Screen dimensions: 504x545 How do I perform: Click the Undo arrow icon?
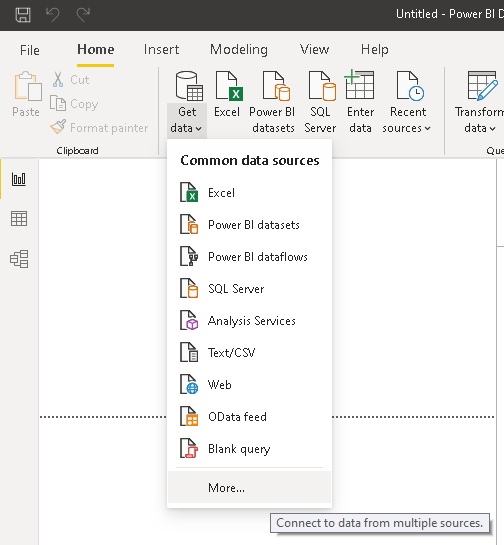(x=53, y=15)
